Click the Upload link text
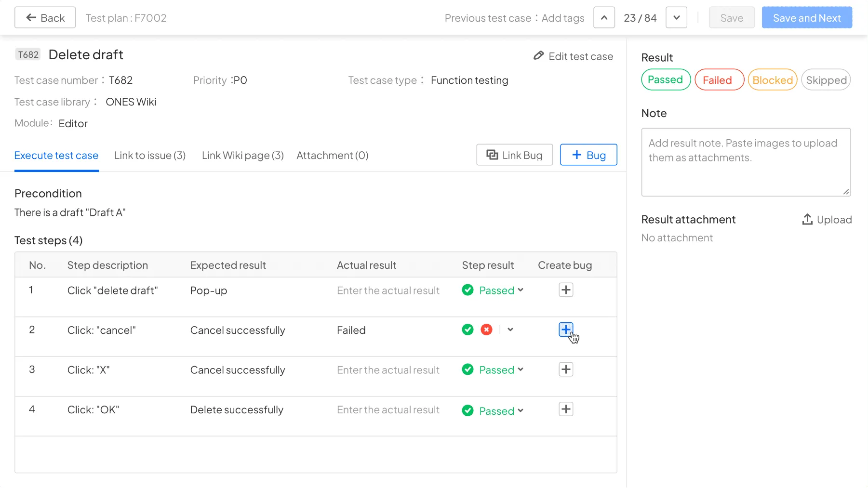 tap(834, 220)
